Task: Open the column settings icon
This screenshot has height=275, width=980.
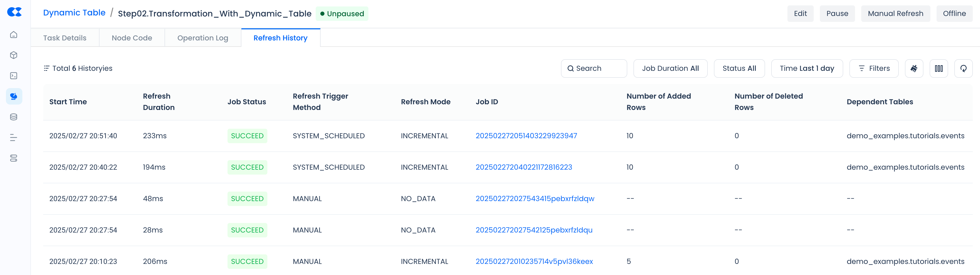Action: tap(939, 68)
